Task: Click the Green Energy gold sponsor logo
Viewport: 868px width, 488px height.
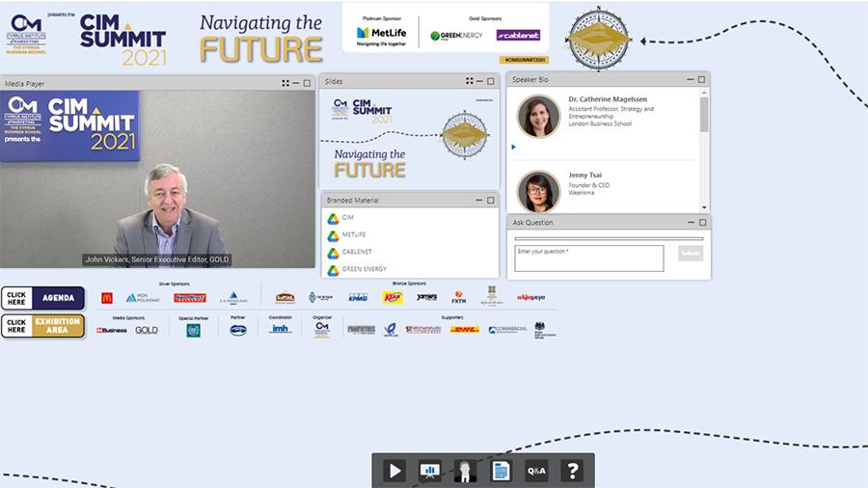Action: pos(457,36)
